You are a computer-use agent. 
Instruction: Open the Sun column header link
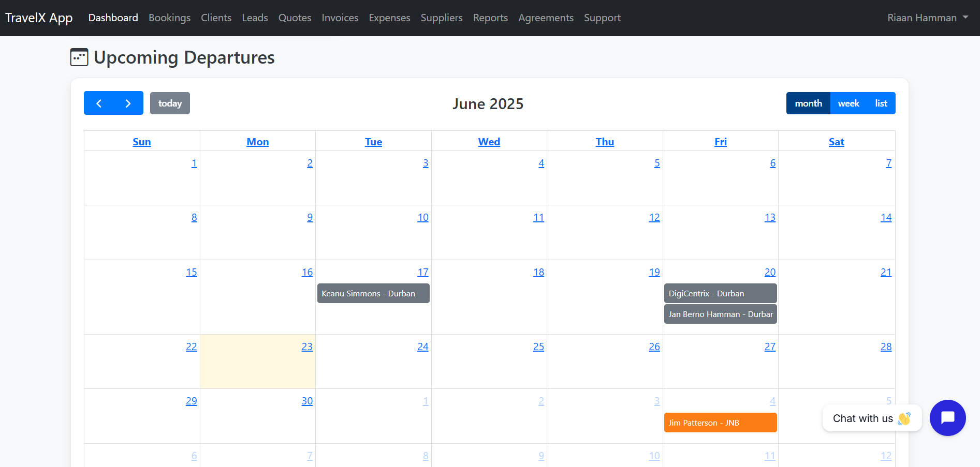click(141, 141)
